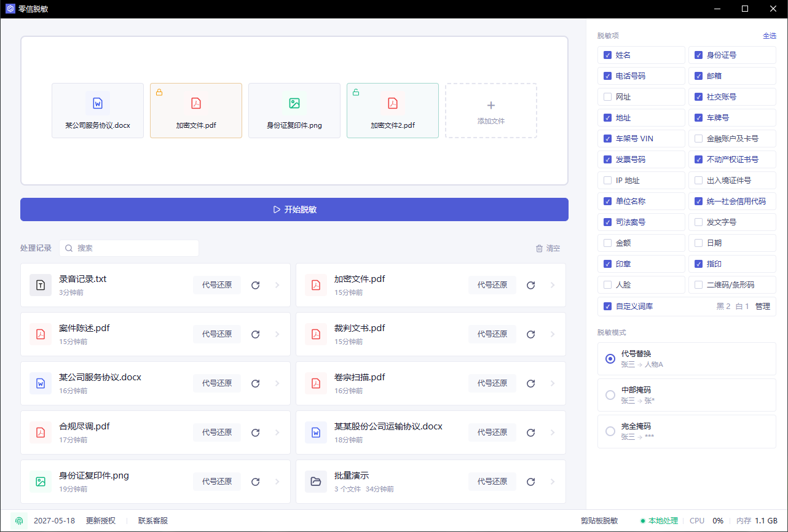
Task: Click refresh icon next to 合规尽调.pdf
Action: coord(256,432)
